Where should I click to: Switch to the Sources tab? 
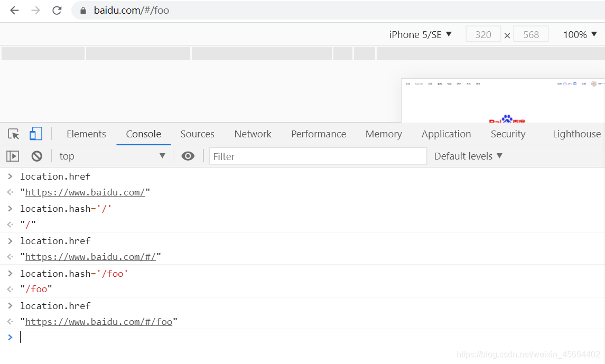pyautogui.click(x=197, y=134)
